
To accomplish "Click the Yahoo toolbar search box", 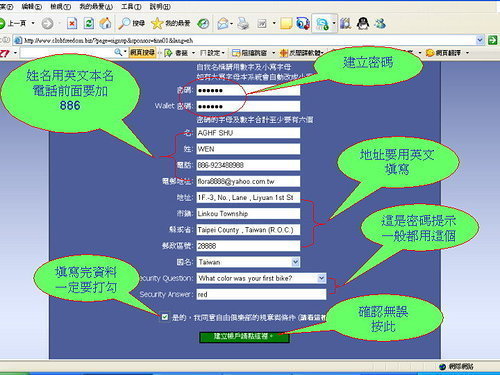I will [67, 53].
